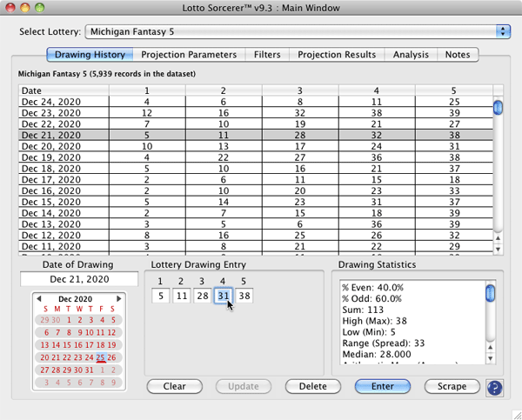This screenshot has width=522, height=420.
Task: Select the Dec 14, 2020 row
Action: [x=256, y=213]
